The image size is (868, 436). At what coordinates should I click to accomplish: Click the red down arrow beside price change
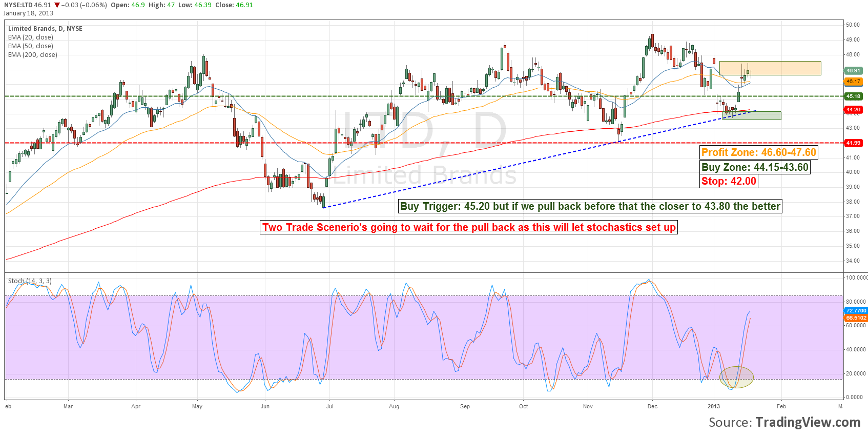[x=57, y=5]
